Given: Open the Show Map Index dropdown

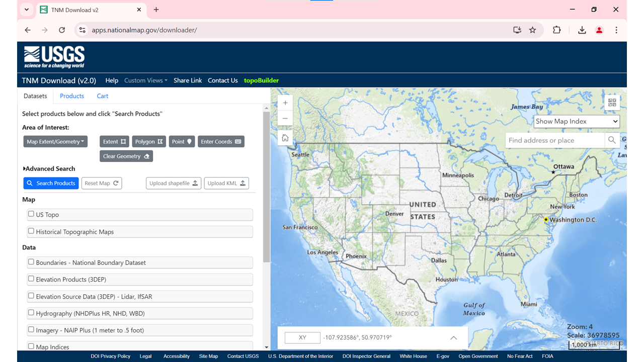Looking at the screenshot, I should [577, 121].
